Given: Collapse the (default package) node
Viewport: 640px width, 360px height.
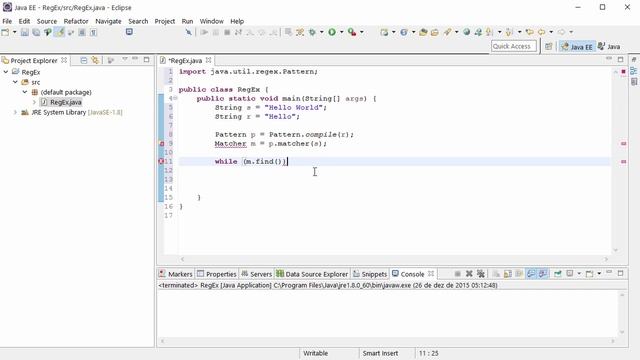Looking at the screenshot, I should pyautogui.click(x=25, y=92).
